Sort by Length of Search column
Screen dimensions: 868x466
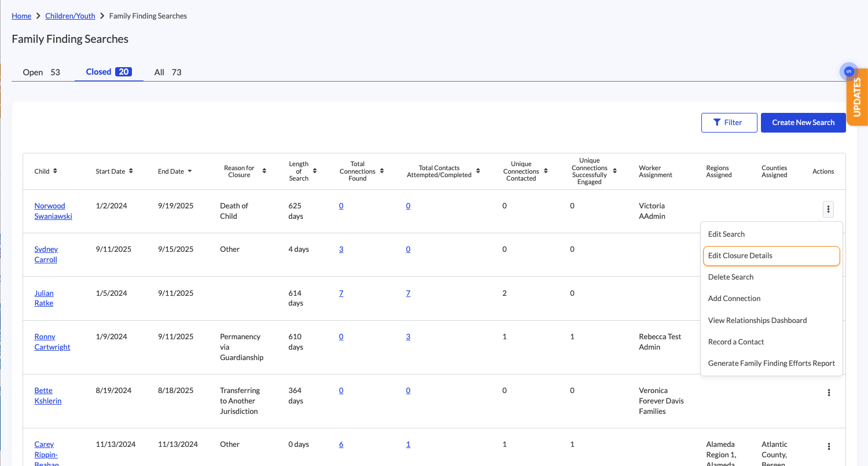click(x=315, y=171)
